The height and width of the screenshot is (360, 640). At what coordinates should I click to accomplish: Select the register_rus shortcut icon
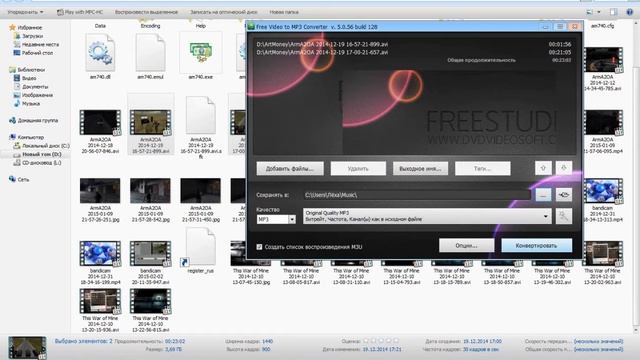pyautogui.click(x=200, y=247)
